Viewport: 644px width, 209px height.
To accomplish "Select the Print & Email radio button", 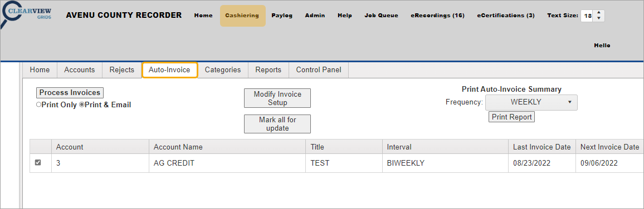I will click(x=82, y=105).
